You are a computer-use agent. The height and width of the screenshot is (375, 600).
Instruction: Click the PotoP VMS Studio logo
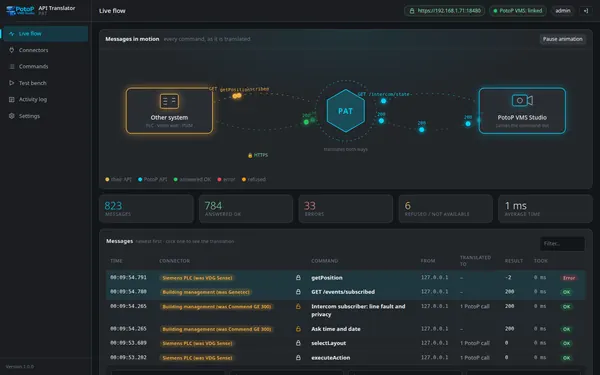click(x=20, y=10)
